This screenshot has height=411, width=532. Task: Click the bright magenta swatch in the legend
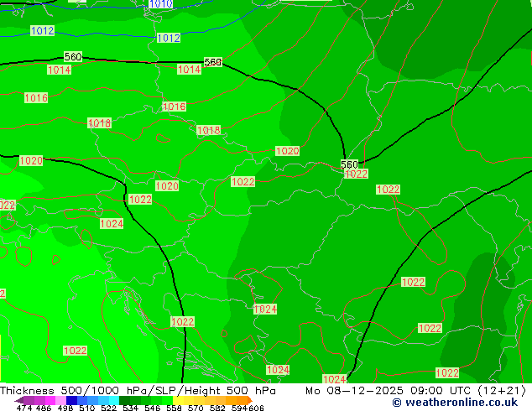click(x=50, y=400)
